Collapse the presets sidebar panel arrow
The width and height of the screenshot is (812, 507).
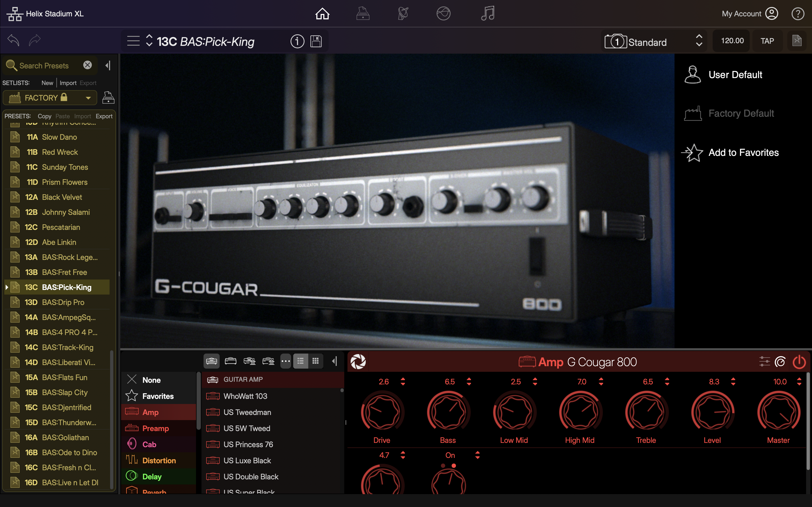(108, 65)
